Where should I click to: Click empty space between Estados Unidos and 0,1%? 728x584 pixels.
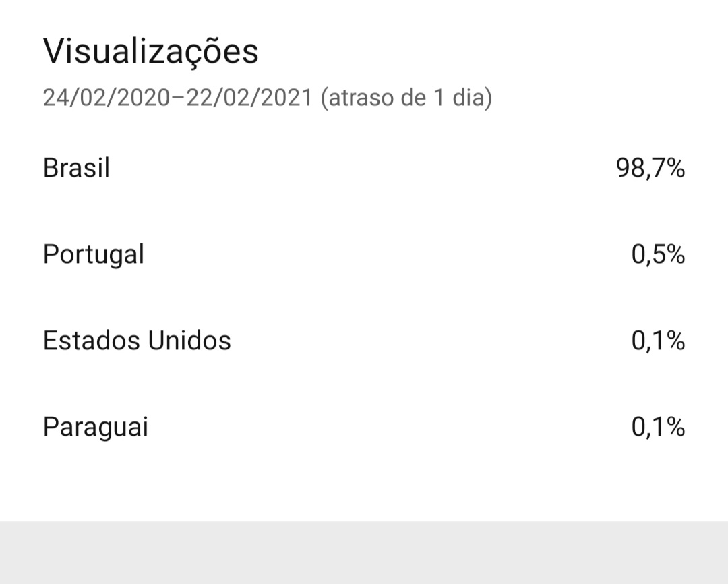tap(431, 341)
